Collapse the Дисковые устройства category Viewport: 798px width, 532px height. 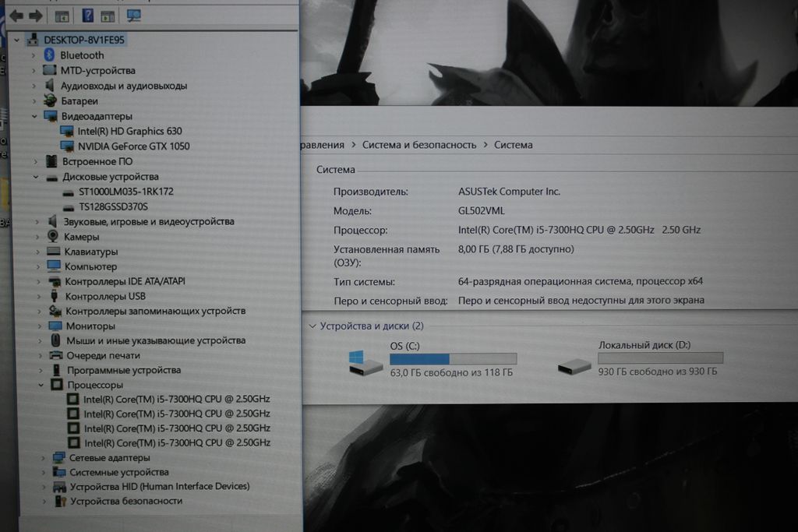(36, 177)
